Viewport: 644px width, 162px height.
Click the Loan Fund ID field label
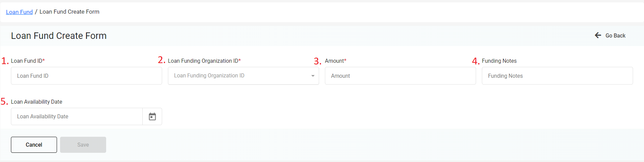point(28,61)
